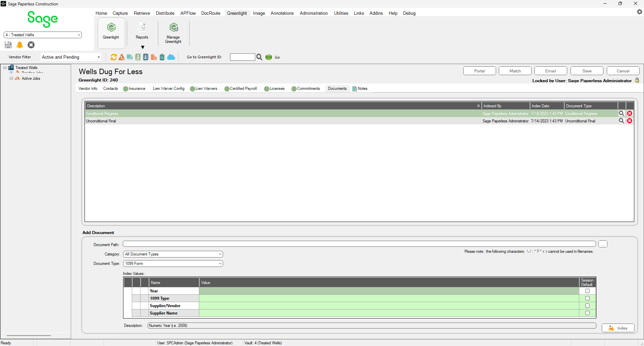644x346 pixels.
Task: Open the APFlow menu
Action: tap(188, 13)
